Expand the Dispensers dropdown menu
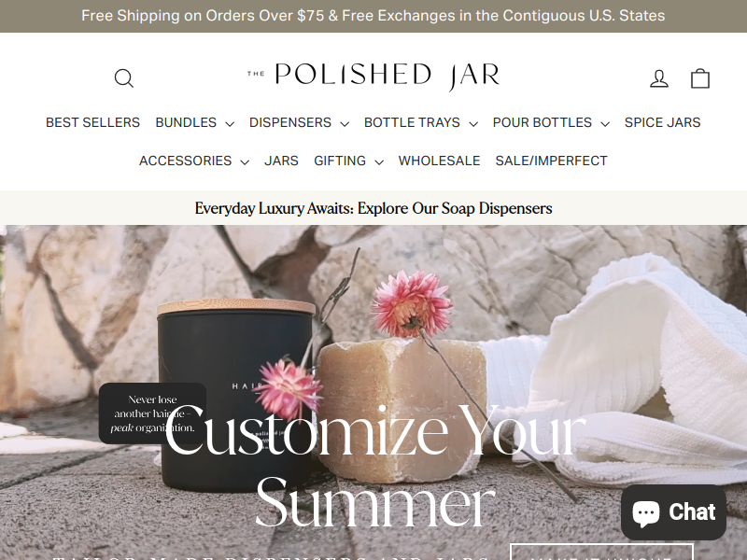Image resolution: width=747 pixels, height=560 pixels. point(299,123)
